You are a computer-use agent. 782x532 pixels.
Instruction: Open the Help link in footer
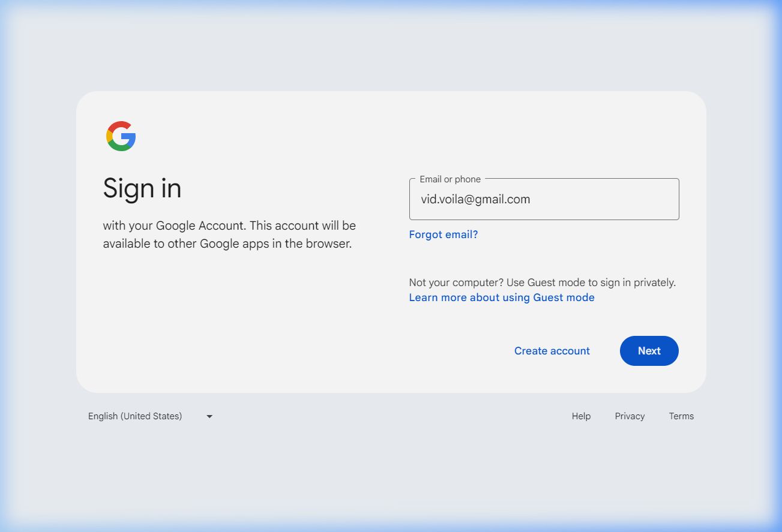(581, 416)
